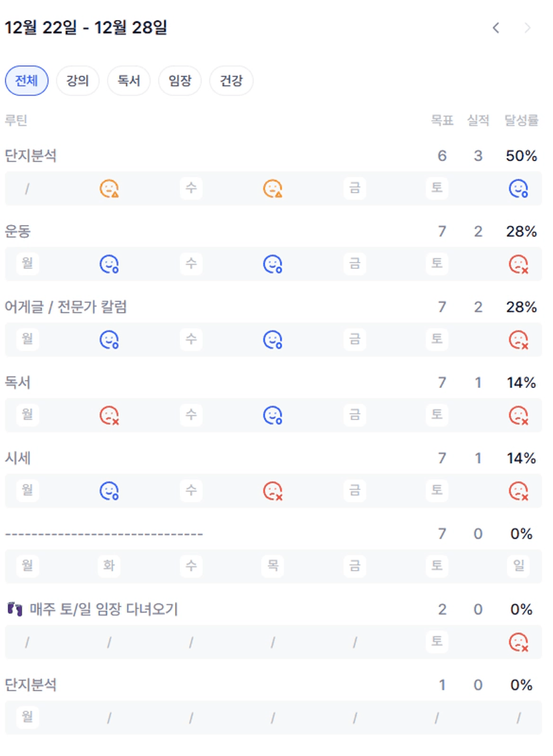The image size is (553, 756).
Task: Click red failed face on Tuesday for 독서
Action: point(109,416)
